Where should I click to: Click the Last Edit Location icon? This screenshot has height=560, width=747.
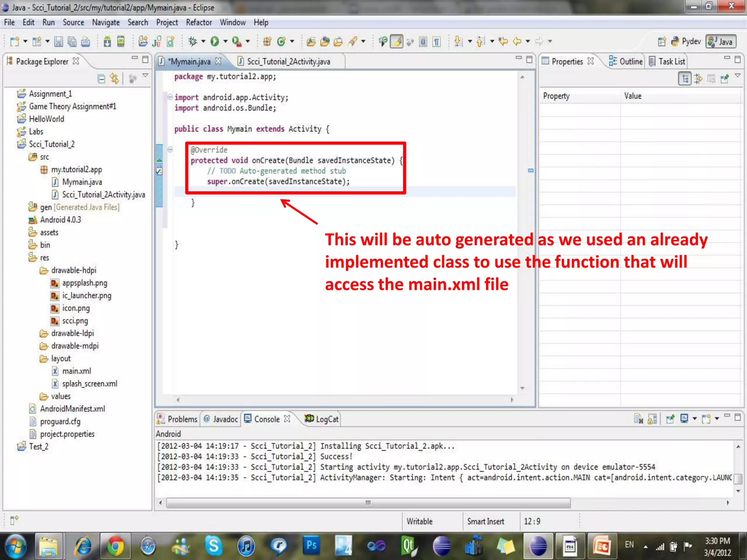pyautogui.click(x=503, y=42)
